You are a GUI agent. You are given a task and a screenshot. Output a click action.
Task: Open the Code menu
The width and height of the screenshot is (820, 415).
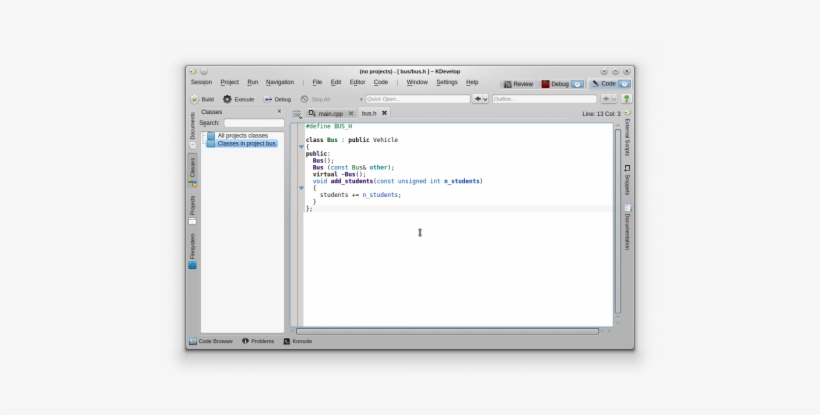(x=381, y=82)
